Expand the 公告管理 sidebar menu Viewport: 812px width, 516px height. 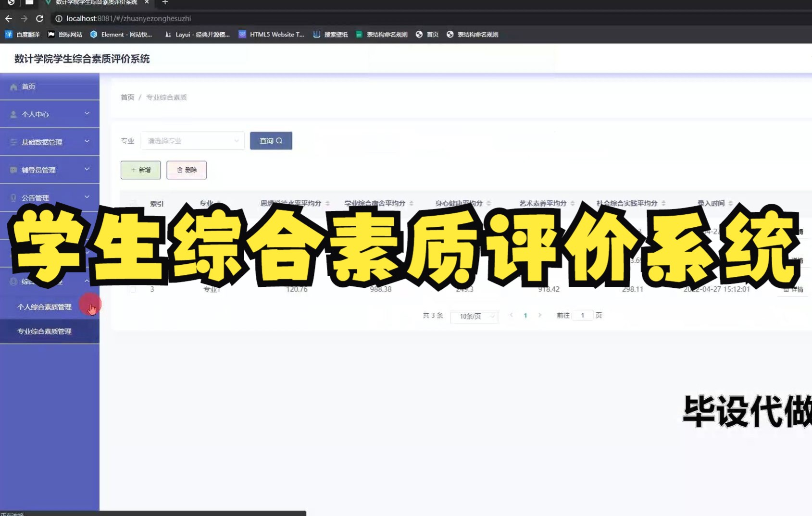tap(50, 197)
